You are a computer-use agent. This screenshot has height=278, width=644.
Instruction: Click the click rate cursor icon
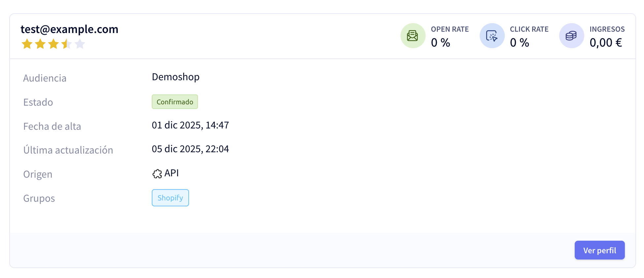(x=492, y=36)
